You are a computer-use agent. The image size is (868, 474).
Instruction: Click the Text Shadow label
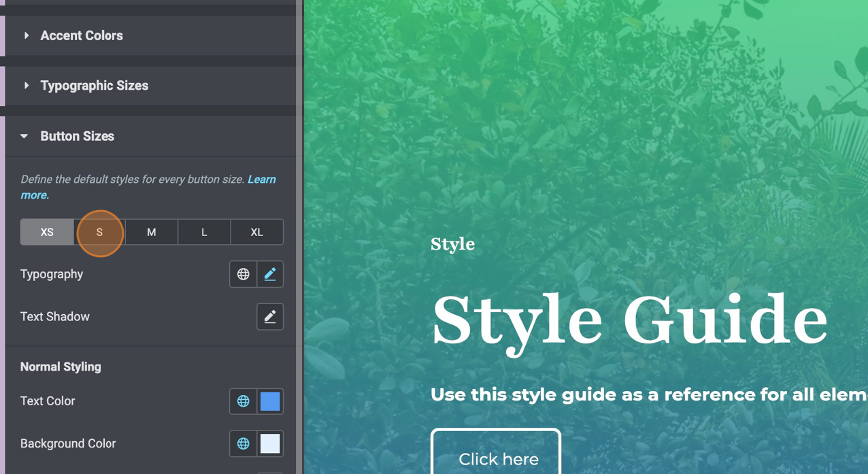(x=55, y=317)
